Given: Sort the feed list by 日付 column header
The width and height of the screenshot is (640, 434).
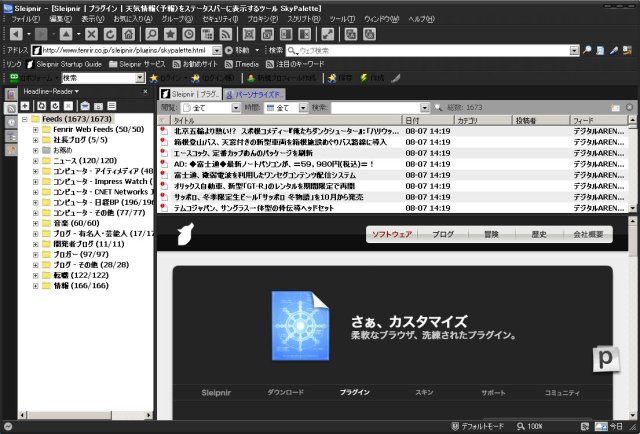Looking at the screenshot, I should click(x=428, y=120).
